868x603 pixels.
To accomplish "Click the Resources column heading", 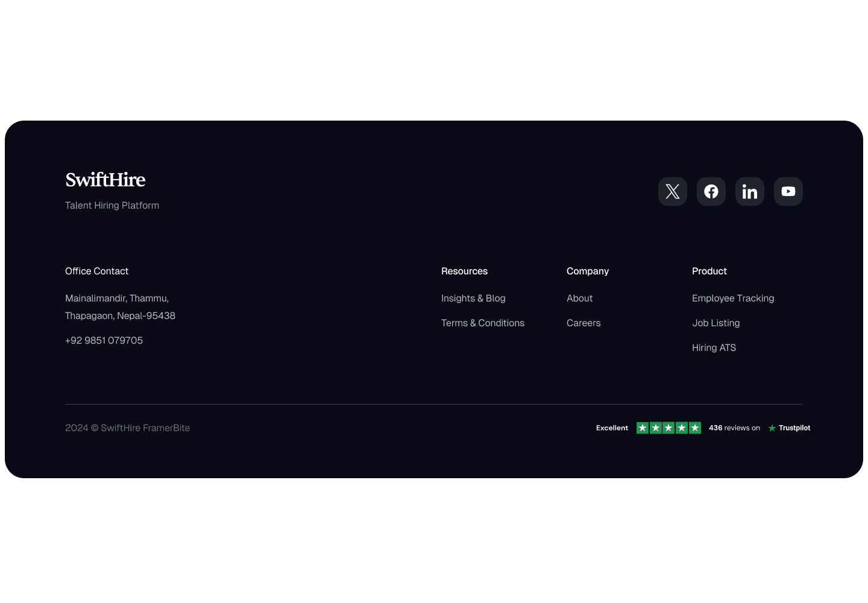I will [x=464, y=271].
